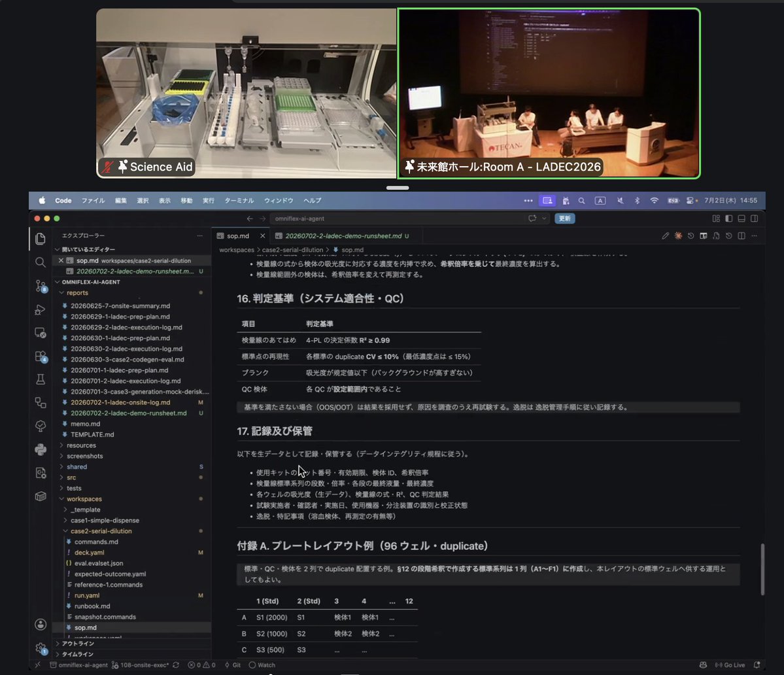The width and height of the screenshot is (784, 675).
Task: Click the editor vertical scrollbar thumb
Action: pos(762,570)
